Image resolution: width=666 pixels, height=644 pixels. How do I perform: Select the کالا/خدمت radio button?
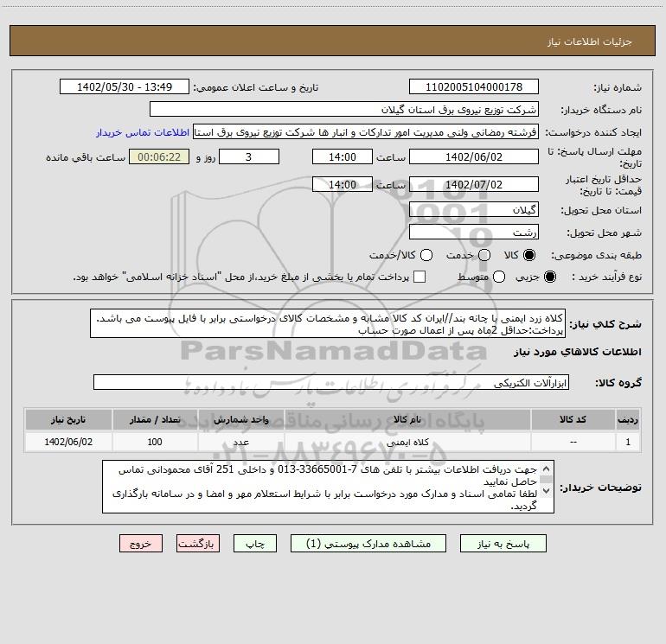[x=426, y=255]
